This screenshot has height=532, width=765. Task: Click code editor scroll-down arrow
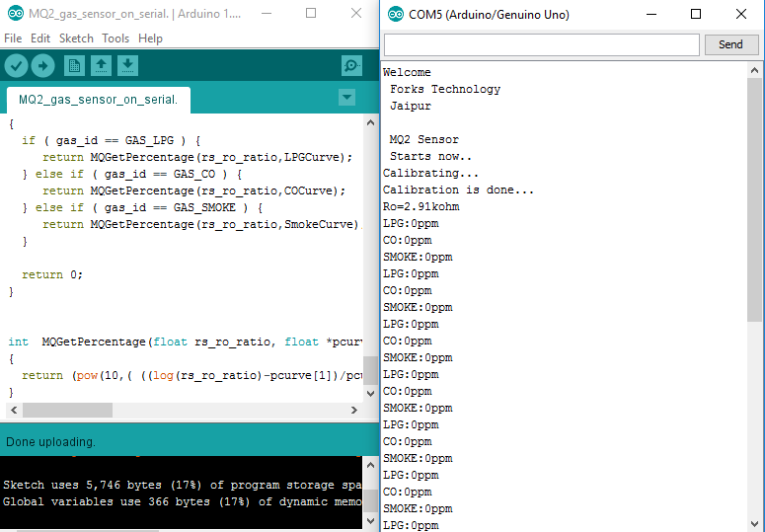[x=370, y=394]
